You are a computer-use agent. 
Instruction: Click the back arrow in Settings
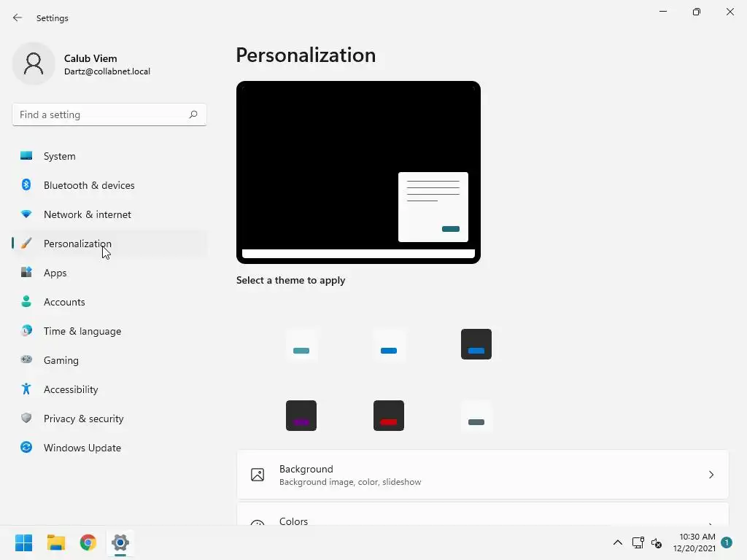pos(18,17)
